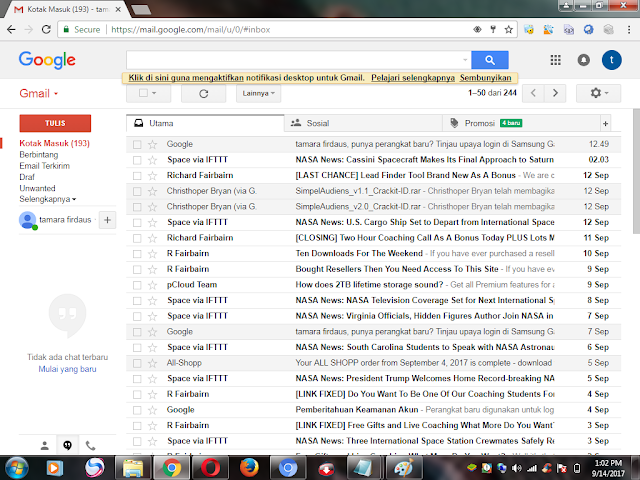Reload the browser page

coord(46,29)
